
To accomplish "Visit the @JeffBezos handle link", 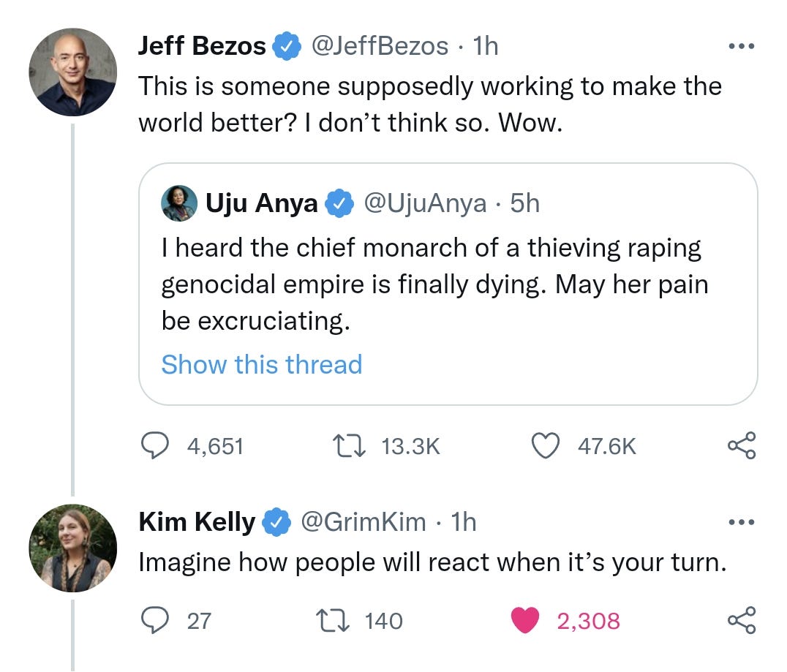I will pos(380,46).
